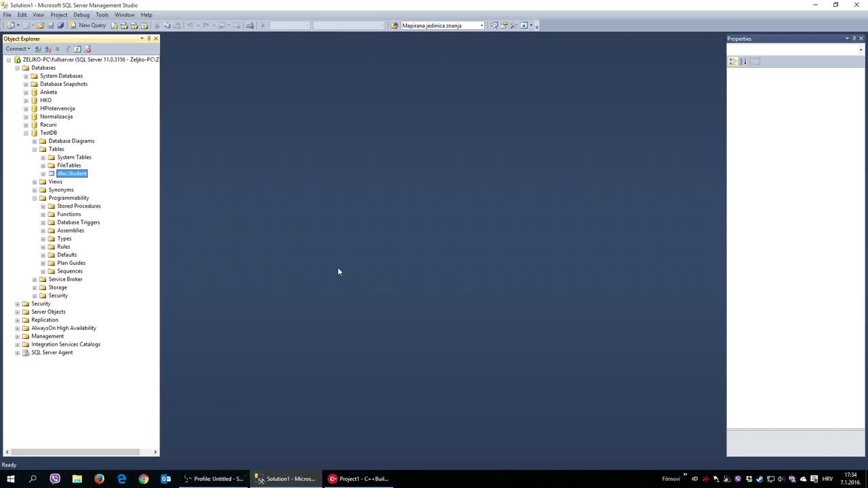Open the Properties object selector dropdown

(x=861, y=49)
